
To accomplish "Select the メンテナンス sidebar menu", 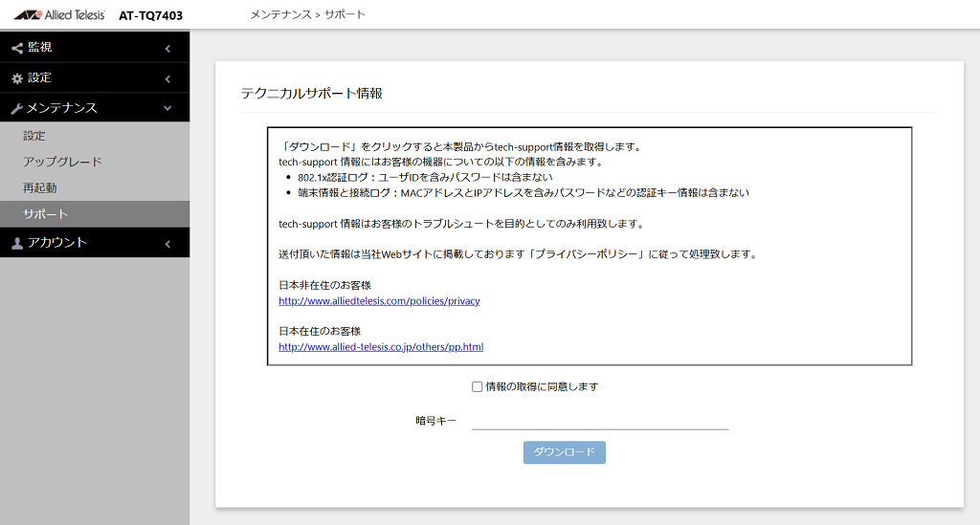I will 95,107.
